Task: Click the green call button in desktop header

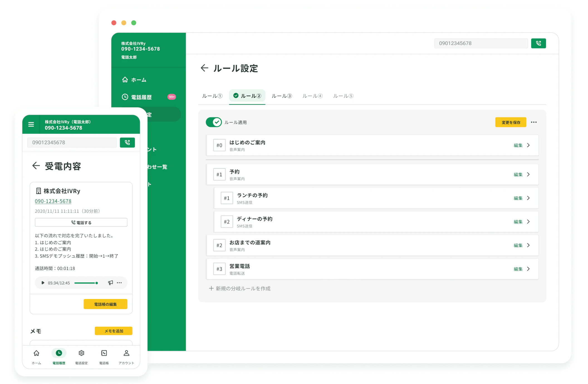Action: point(538,43)
